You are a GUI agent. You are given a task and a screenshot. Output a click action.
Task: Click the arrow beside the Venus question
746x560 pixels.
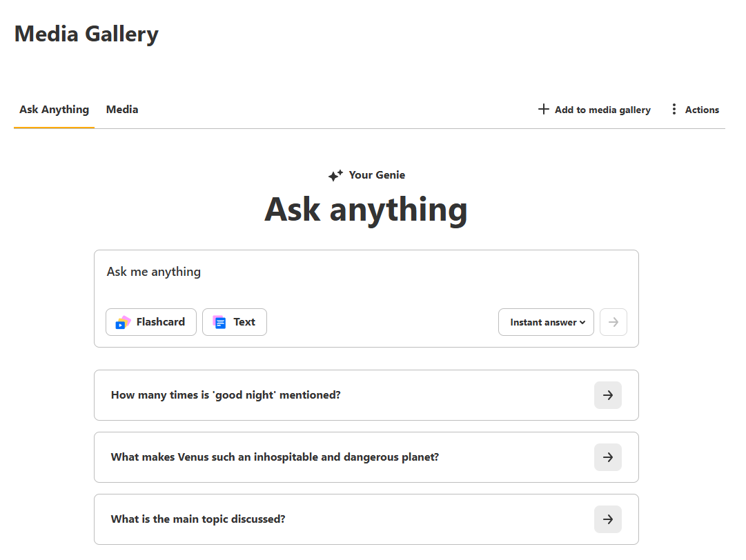[x=607, y=457]
